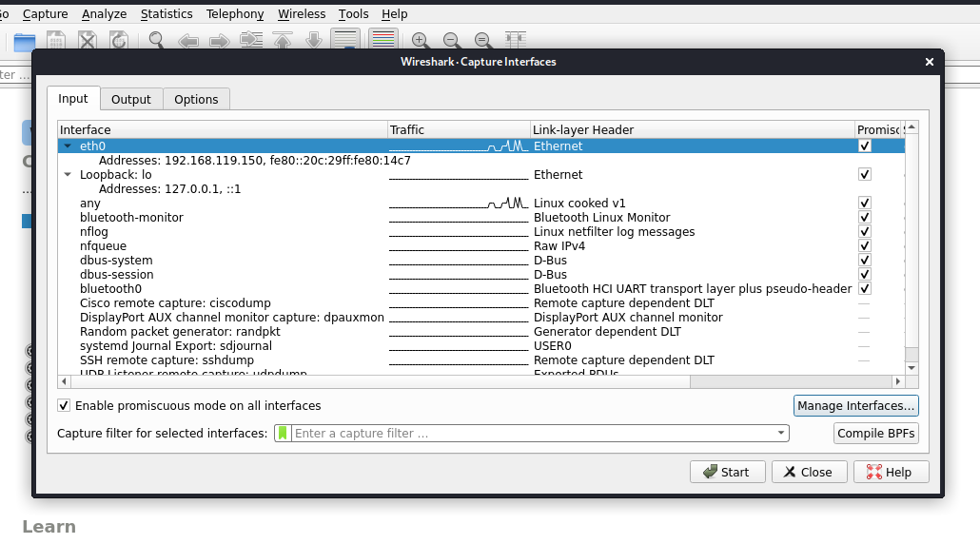Image resolution: width=980 pixels, height=544 pixels.
Task: Start the capture with Start button
Action: click(x=728, y=472)
